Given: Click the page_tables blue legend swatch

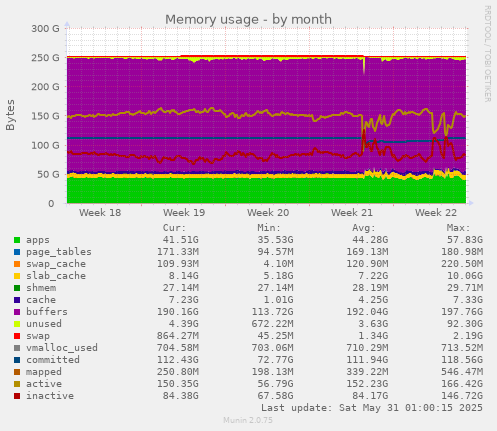Looking at the screenshot, I should pyautogui.click(x=17, y=252).
